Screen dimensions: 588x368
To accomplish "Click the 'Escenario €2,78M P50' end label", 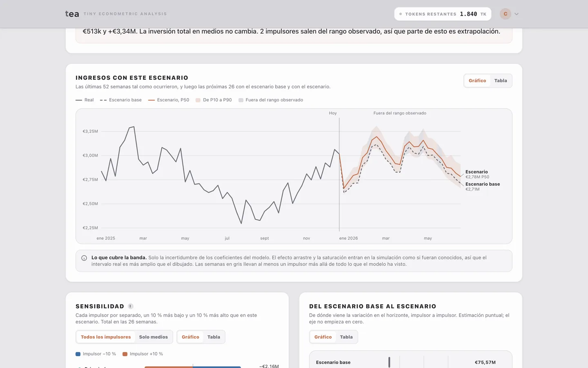I will pyautogui.click(x=477, y=174).
